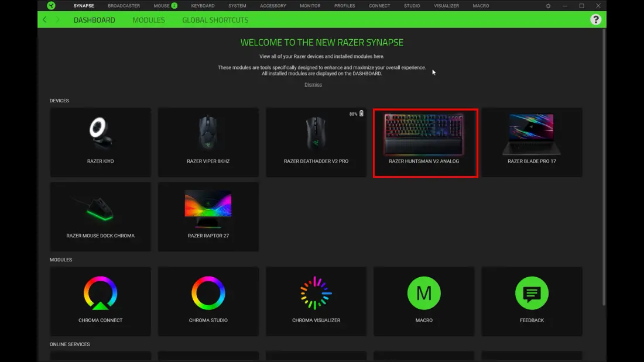Screen dimensions: 644x362
Task: Click the vertical scrollbar on the right
Action: pyautogui.click(x=604, y=168)
